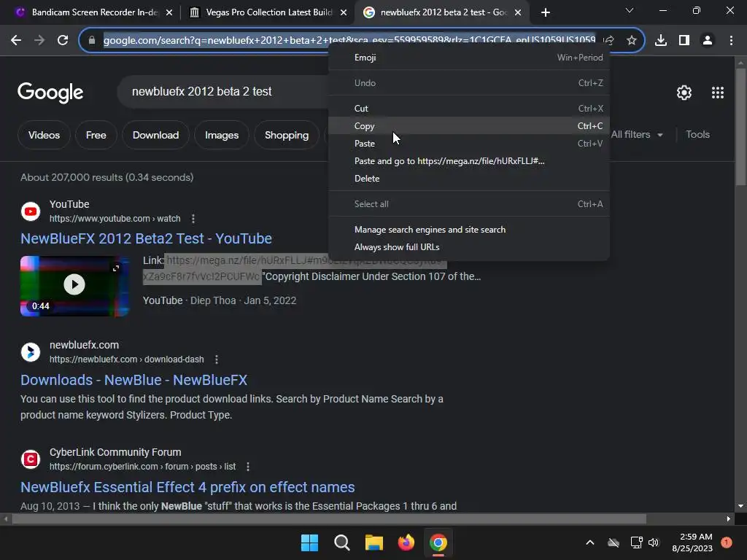Click CyberLink Community Forum favicon
747x560 pixels.
point(31,459)
